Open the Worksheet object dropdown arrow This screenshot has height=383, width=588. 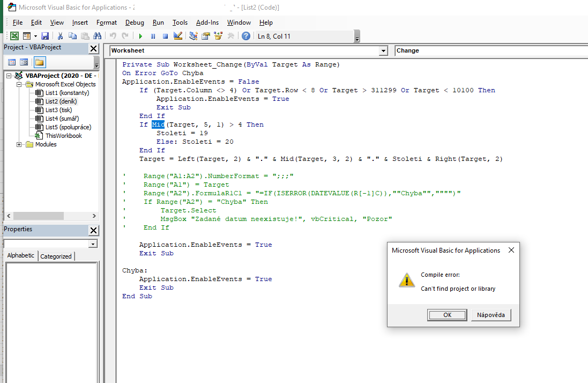tap(383, 50)
